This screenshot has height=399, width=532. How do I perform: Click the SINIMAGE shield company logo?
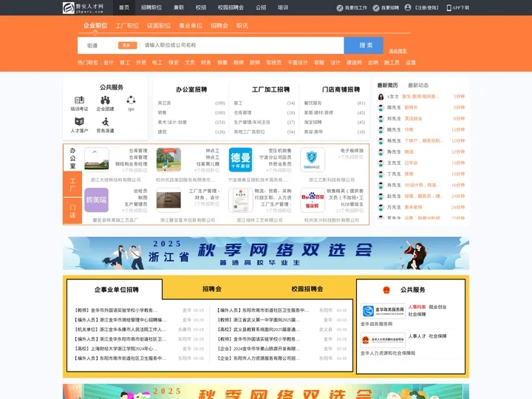point(312,160)
